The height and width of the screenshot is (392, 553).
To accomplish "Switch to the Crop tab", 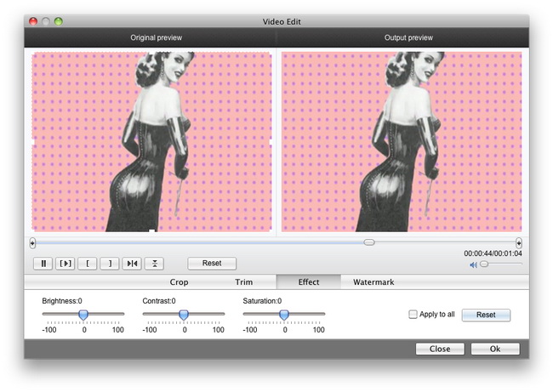I will click(x=179, y=282).
